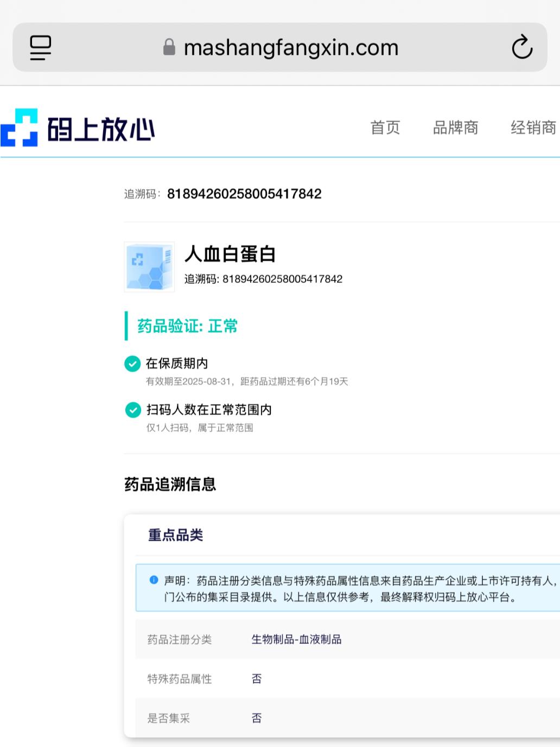
Task: Click the blue info icon beside 声明
Action: click(154, 580)
